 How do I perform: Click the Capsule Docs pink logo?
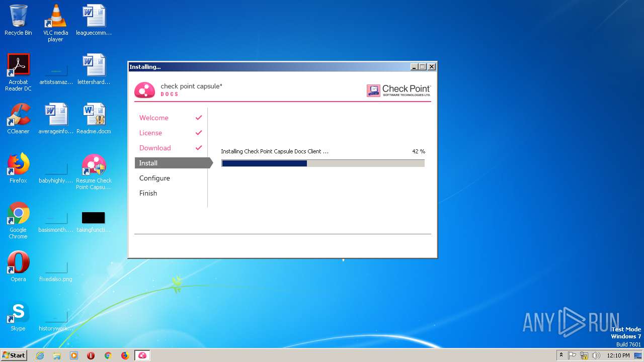(144, 89)
